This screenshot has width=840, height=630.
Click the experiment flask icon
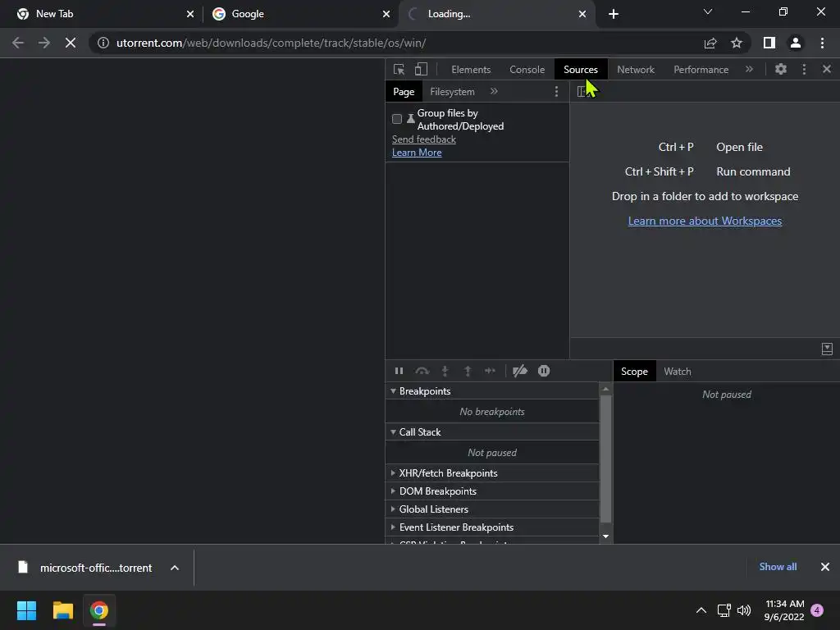point(410,119)
